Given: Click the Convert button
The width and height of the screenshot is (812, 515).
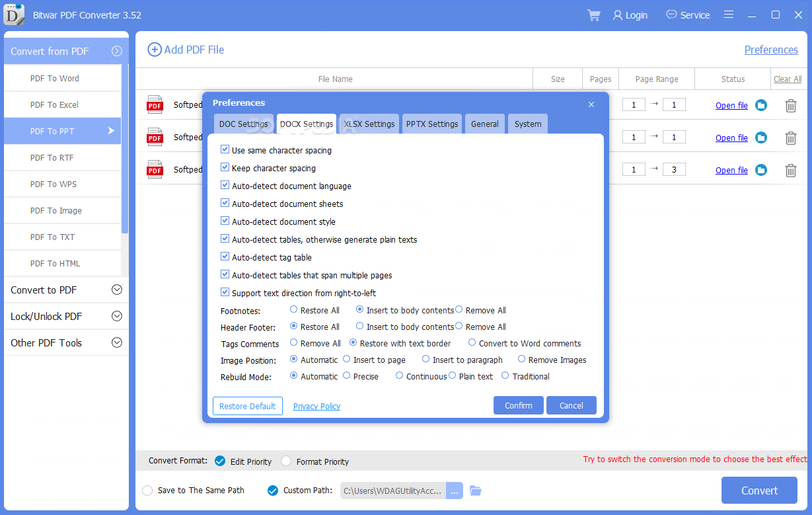Looking at the screenshot, I should click(x=759, y=491).
